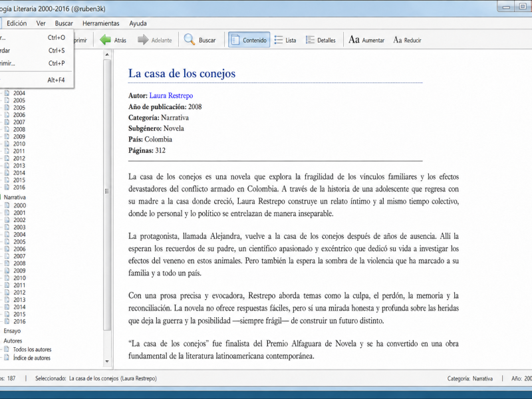
Task: Click the 'Categoría: Narrativa' status bar entry
Action: 470,378
